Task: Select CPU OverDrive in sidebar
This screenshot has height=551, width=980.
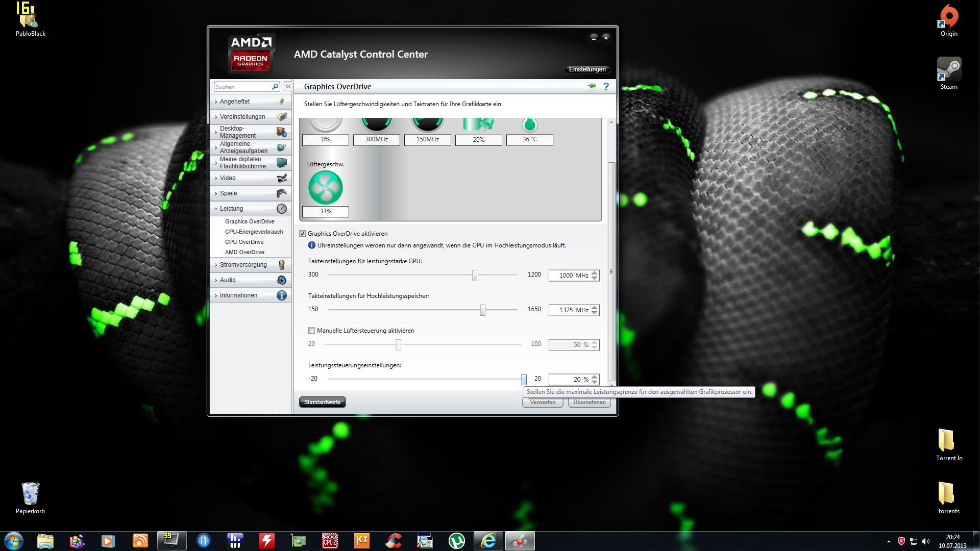Action: click(x=244, y=242)
